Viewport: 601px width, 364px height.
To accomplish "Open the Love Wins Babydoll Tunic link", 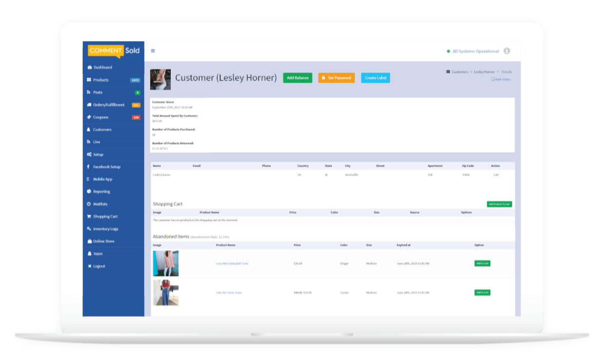I will (232, 264).
